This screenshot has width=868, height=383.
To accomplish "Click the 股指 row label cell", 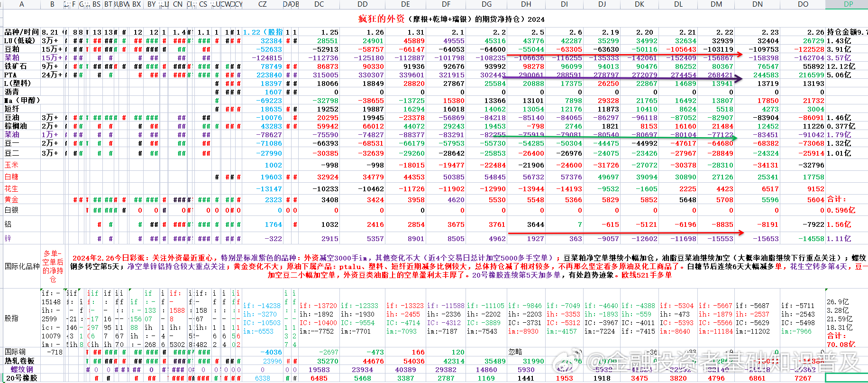I will (12, 318).
